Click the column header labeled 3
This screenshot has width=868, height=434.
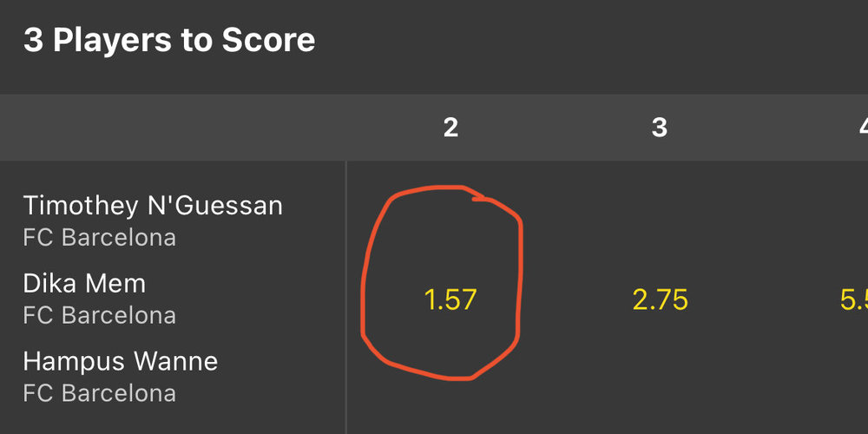coord(660,128)
